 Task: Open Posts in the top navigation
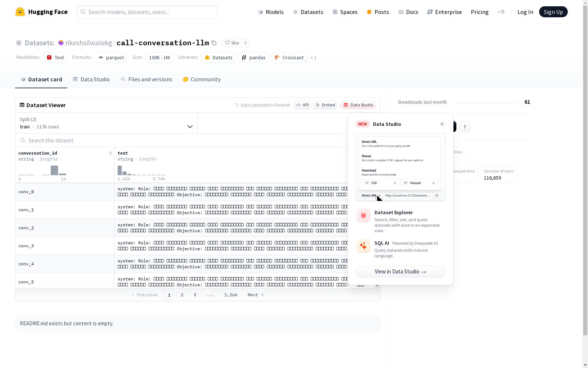[378, 12]
